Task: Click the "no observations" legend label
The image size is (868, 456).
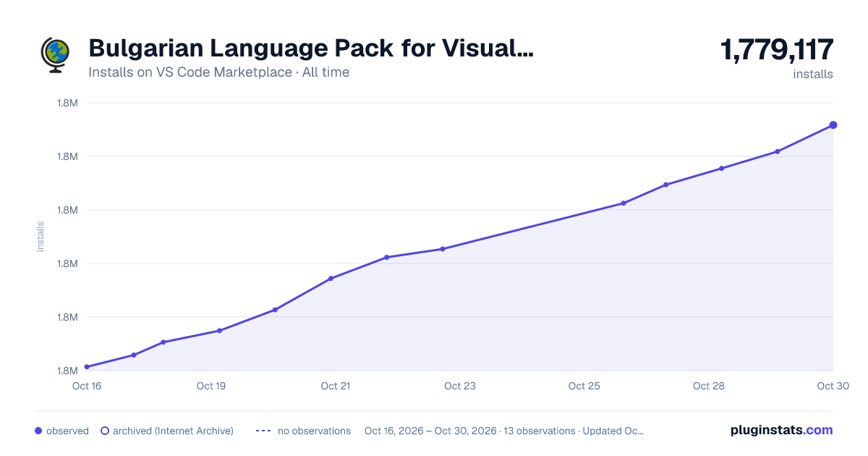Action: tap(314, 431)
